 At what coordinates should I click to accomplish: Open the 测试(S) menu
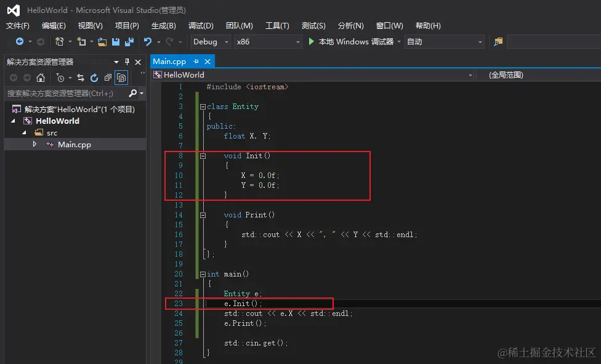coord(313,26)
